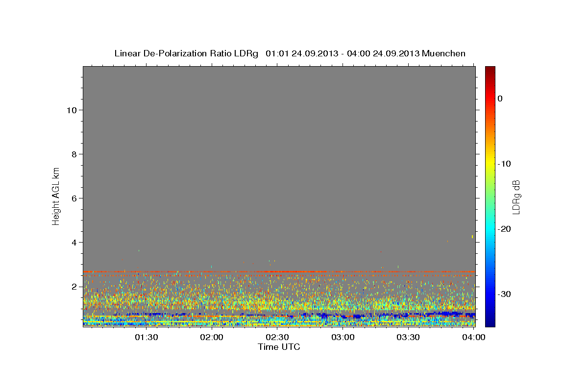The image size is (588, 392).
Task: Click the colorbar value label -10
Action: pos(504,164)
